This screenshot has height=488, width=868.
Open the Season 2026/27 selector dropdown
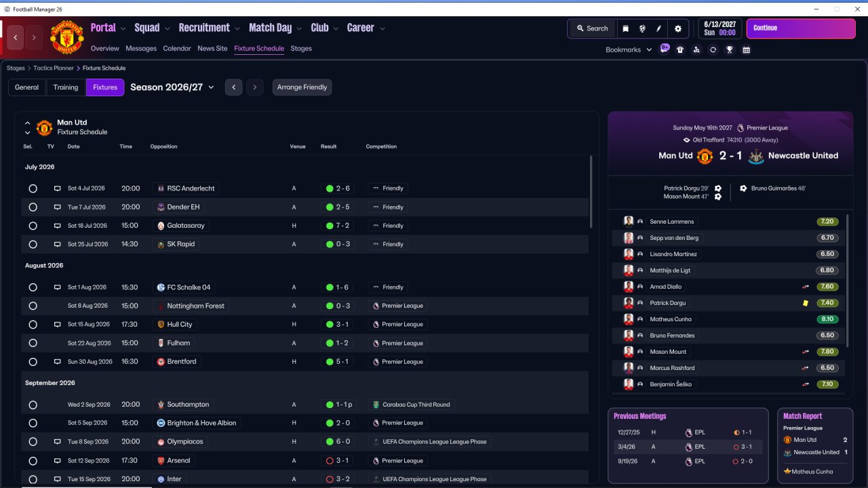(172, 87)
